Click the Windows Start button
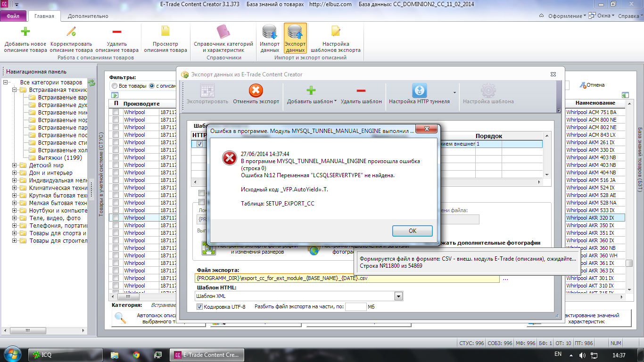The width and height of the screenshot is (644, 362). pyautogui.click(x=12, y=354)
